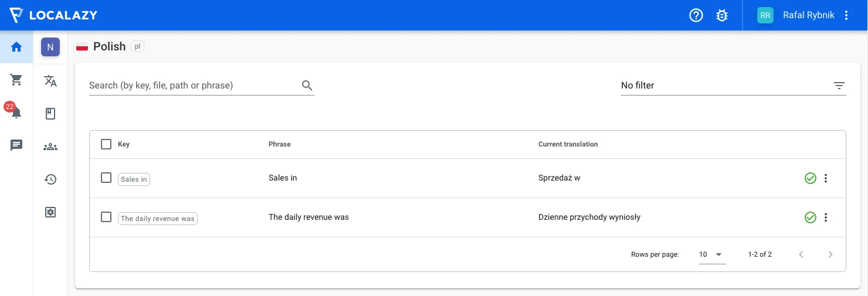Click the Rows per page label
The width and height of the screenshot is (868, 296).
(x=655, y=254)
